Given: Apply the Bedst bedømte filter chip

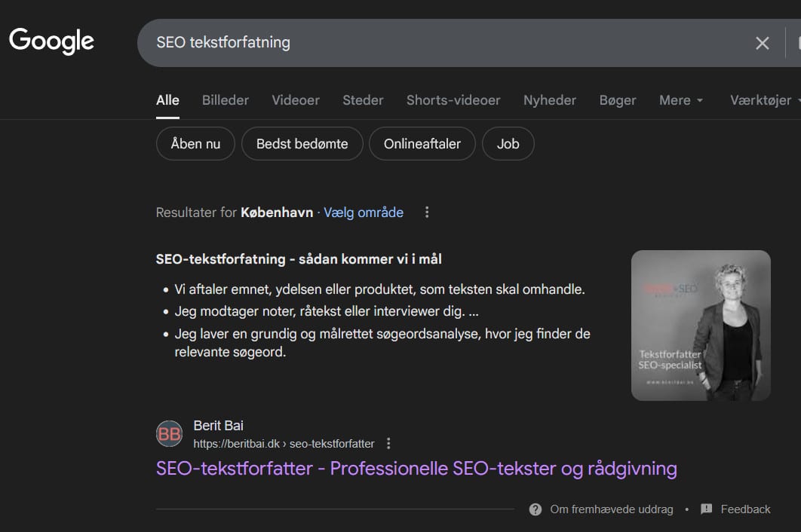Looking at the screenshot, I should click(x=302, y=144).
